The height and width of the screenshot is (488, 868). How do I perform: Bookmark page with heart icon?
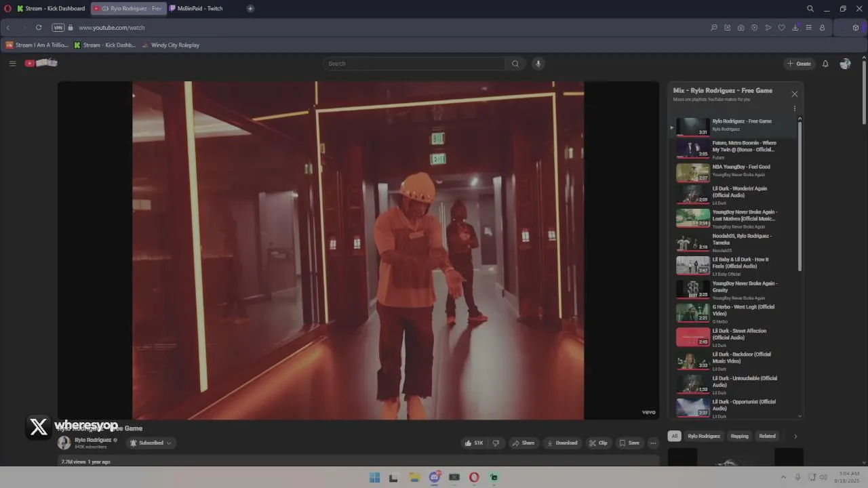(782, 28)
